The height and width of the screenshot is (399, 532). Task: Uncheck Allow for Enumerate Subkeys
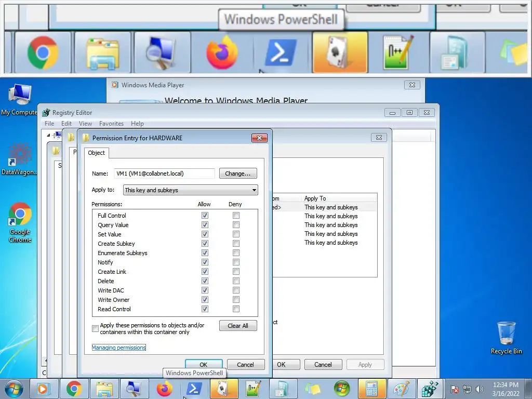[205, 253]
